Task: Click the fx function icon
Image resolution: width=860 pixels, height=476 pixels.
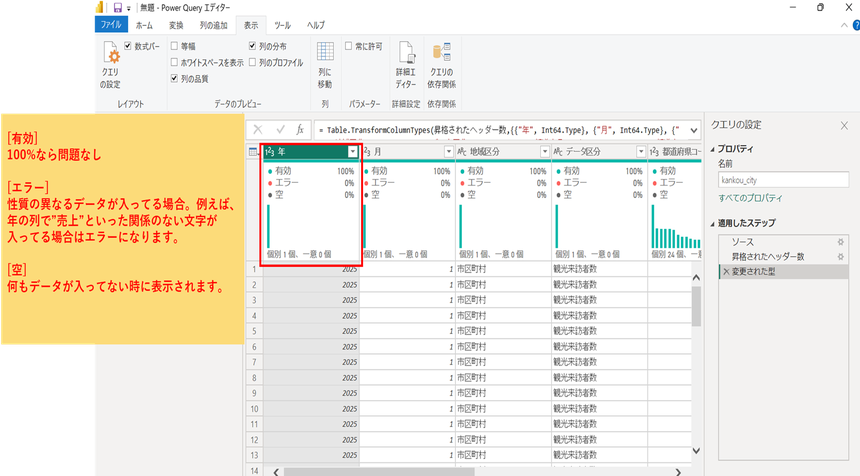Action: coord(300,130)
